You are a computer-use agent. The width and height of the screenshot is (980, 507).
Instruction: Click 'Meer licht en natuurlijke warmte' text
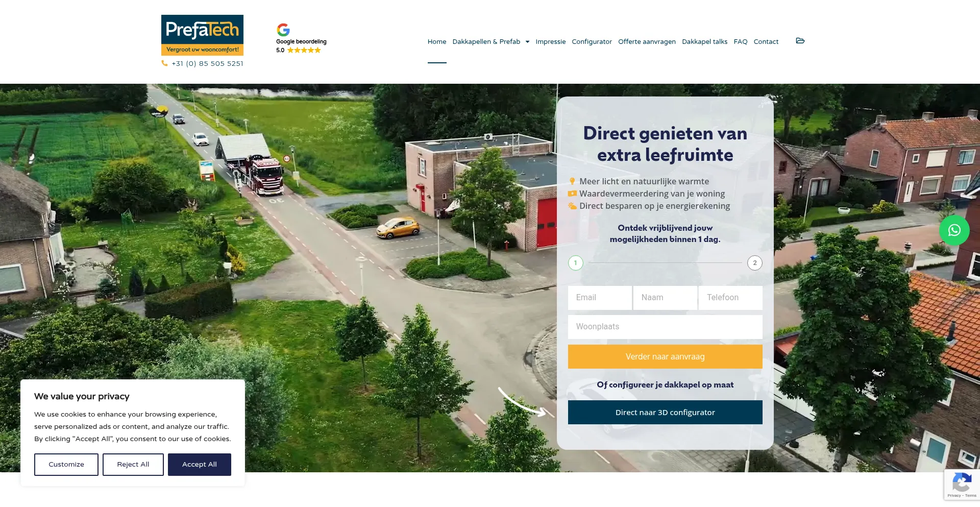tap(644, 181)
